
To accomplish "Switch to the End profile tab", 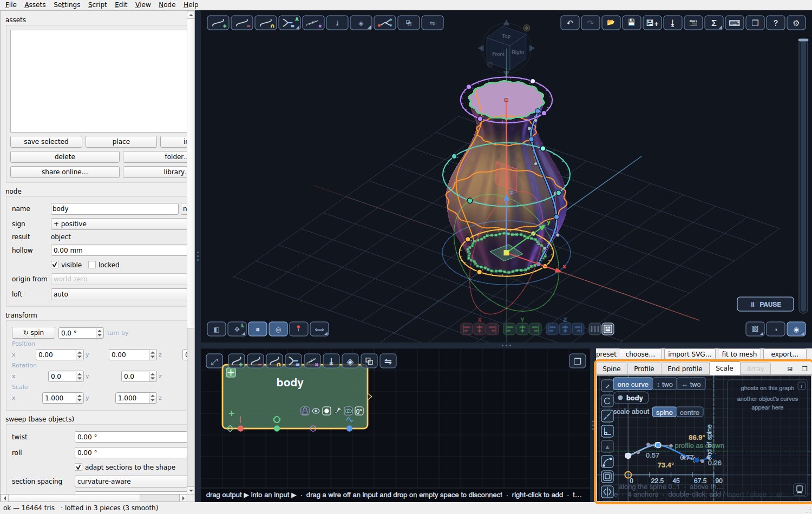I will (x=685, y=369).
